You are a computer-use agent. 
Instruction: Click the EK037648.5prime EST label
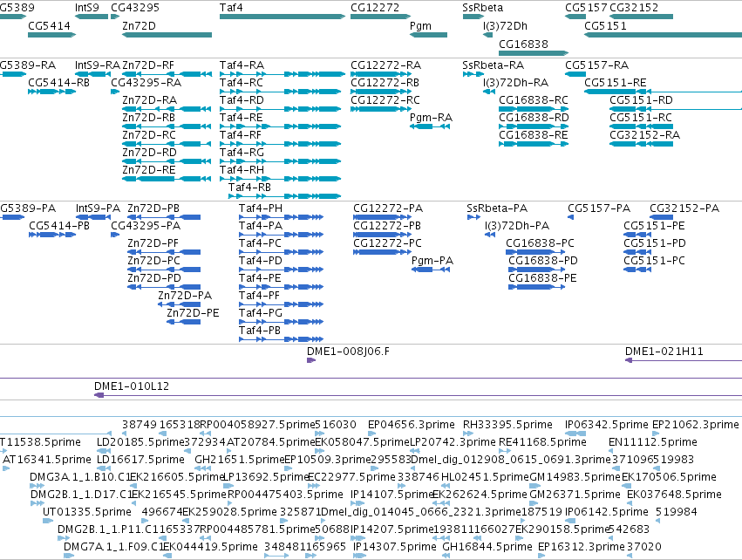point(674,495)
